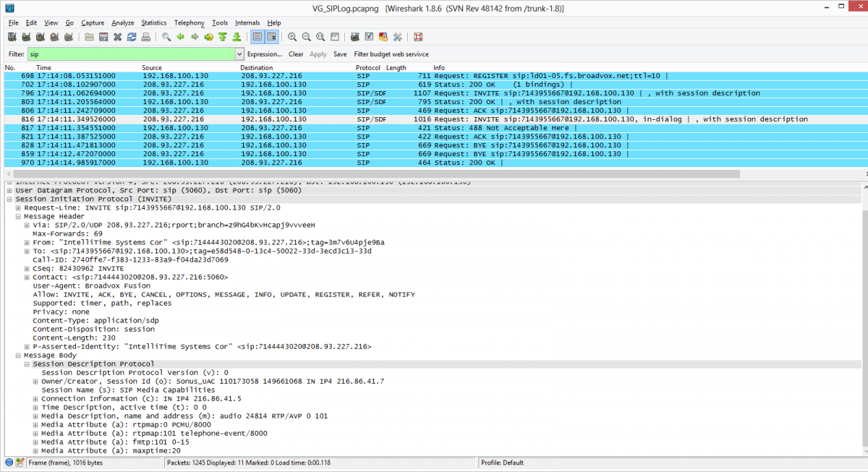
Task: Open help lifebuoy toolbar icon
Action: 418,37
